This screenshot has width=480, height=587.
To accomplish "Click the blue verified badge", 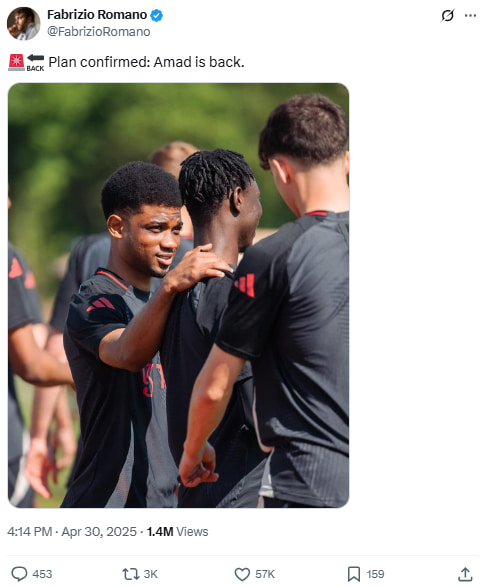I will point(156,15).
